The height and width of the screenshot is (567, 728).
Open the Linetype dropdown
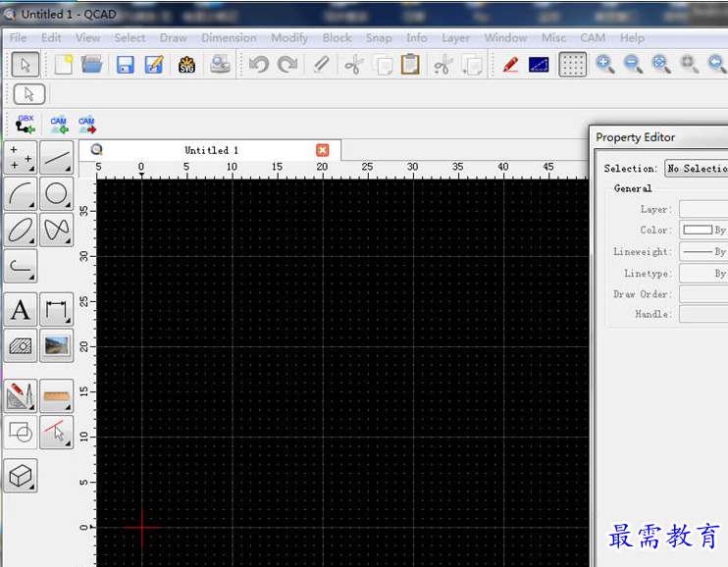tap(703, 273)
